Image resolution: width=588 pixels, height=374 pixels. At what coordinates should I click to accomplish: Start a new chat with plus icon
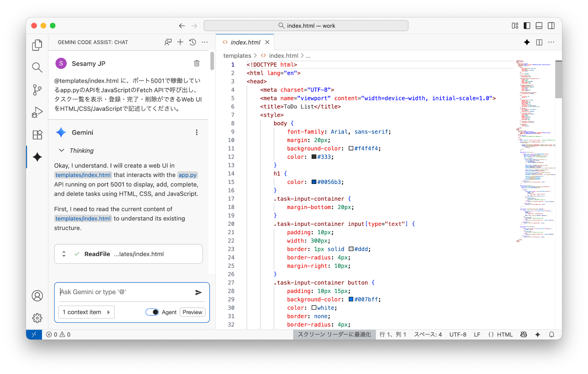coord(180,42)
